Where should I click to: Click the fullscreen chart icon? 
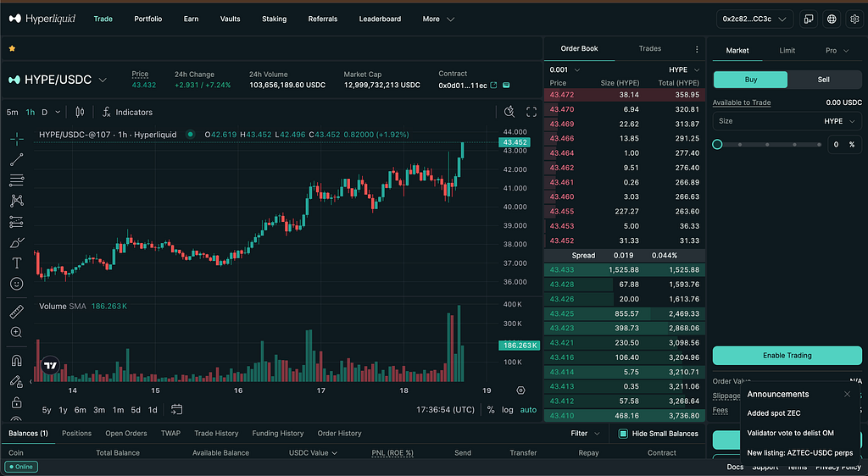point(531,113)
